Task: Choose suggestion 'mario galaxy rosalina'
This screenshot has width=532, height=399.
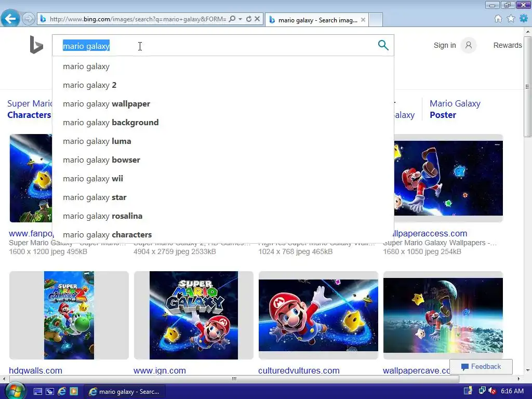Action: (223, 216)
